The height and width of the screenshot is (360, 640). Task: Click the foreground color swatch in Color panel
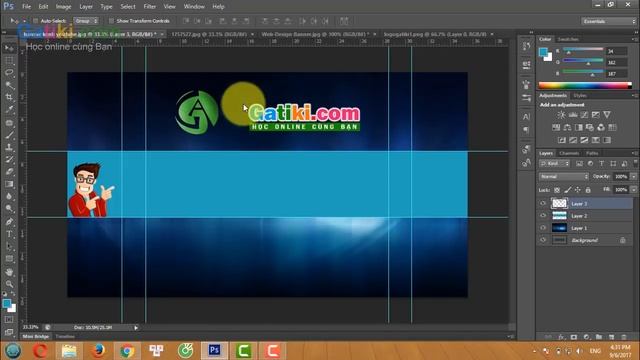tap(543, 52)
